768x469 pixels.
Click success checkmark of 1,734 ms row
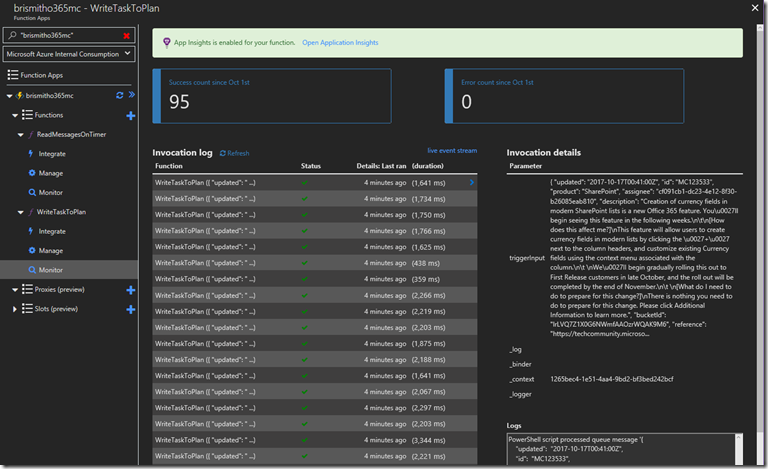click(x=305, y=199)
